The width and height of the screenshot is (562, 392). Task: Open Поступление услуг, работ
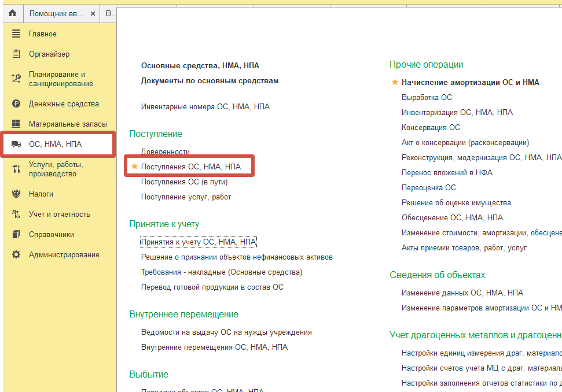pyautogui.click(x=186, y=197)
